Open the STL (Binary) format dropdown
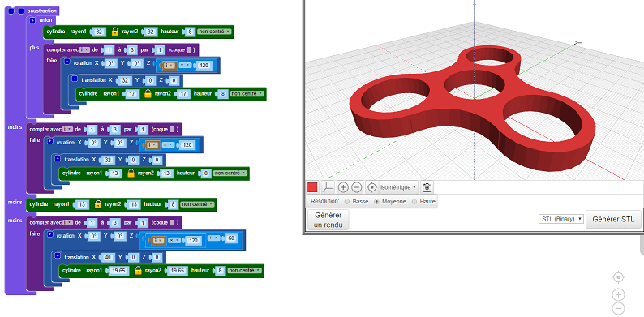Image resolution: width=644 pixels, height=317 pixels. [x=560, y=219]
